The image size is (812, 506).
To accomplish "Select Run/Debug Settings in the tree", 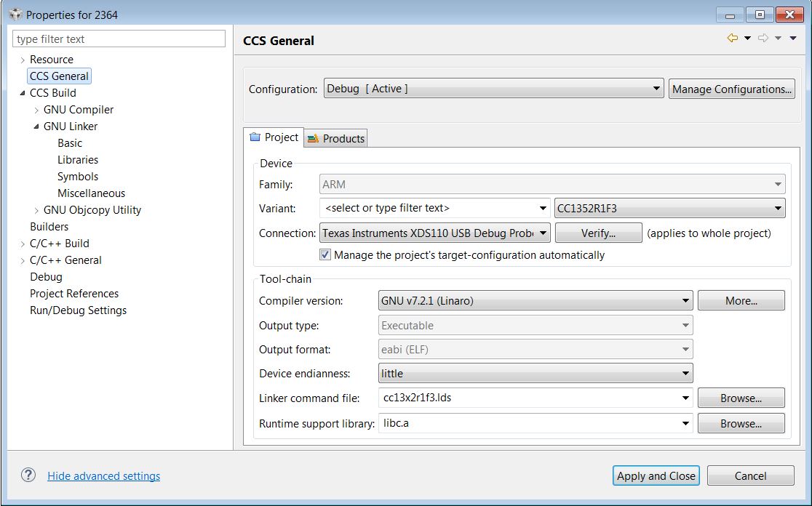I will coord(78,310).
